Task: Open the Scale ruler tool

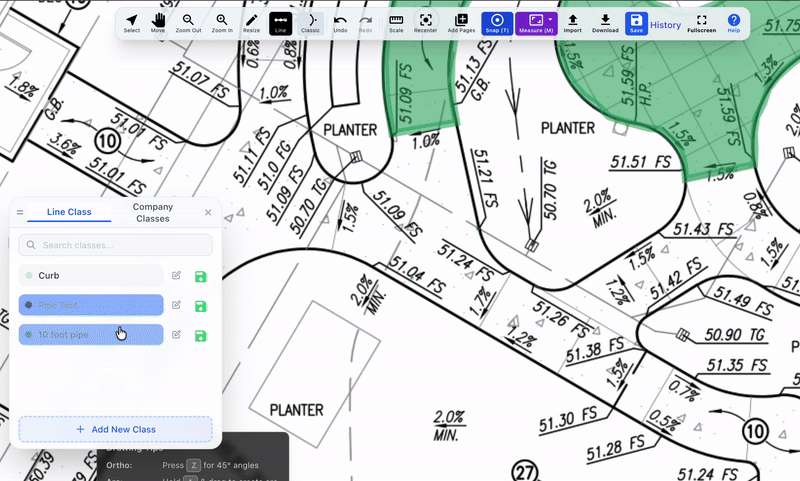Action: point(396,23)
